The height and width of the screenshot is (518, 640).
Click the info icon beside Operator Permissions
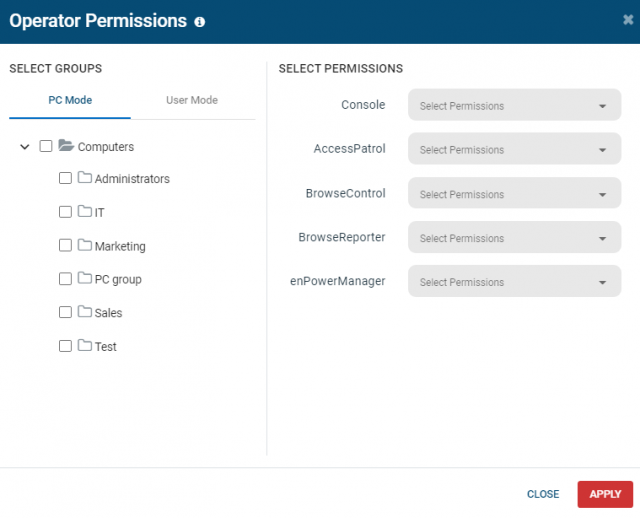coord(200,22)
